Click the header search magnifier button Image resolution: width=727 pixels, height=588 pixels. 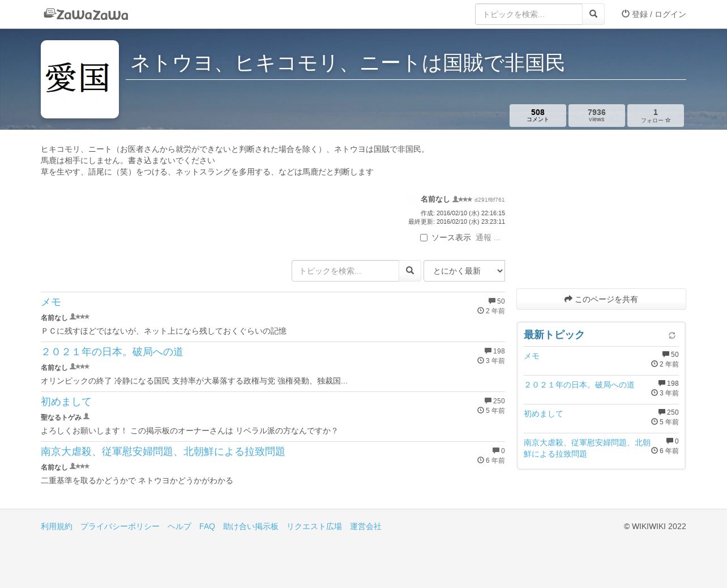point(593,14)
